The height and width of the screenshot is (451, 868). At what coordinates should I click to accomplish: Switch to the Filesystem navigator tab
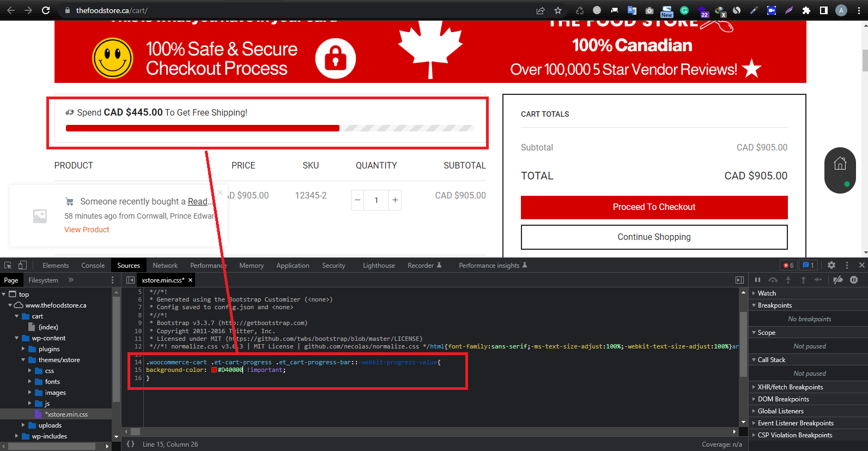tap(44, 280)
